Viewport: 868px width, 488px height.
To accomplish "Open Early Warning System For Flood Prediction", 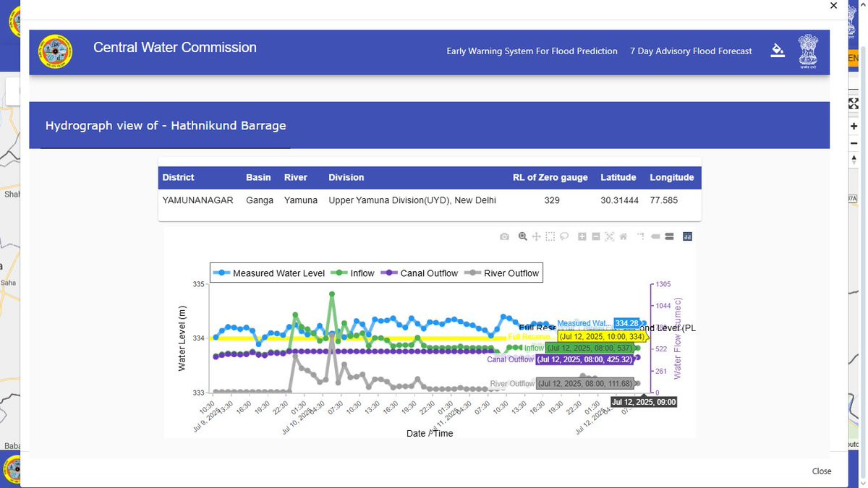I will (x=532, y=51).
